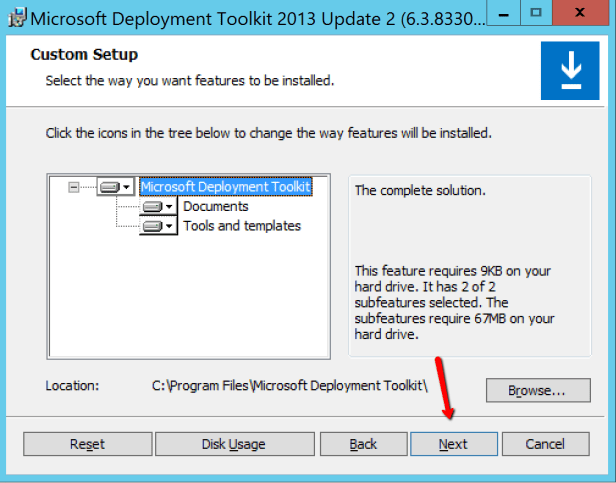Open the Documents feature drive icon dropdown
This screenshot has height=483, width=616.
coord(158,207)
